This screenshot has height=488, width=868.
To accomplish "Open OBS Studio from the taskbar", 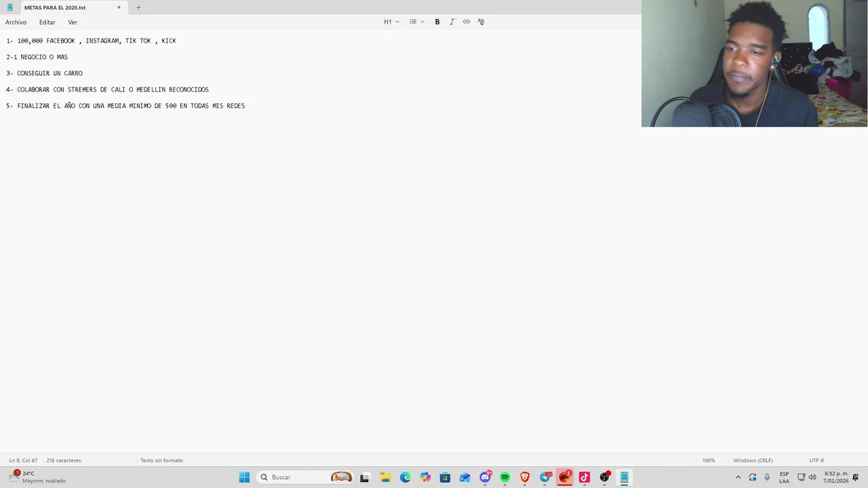I will [604, 477].
